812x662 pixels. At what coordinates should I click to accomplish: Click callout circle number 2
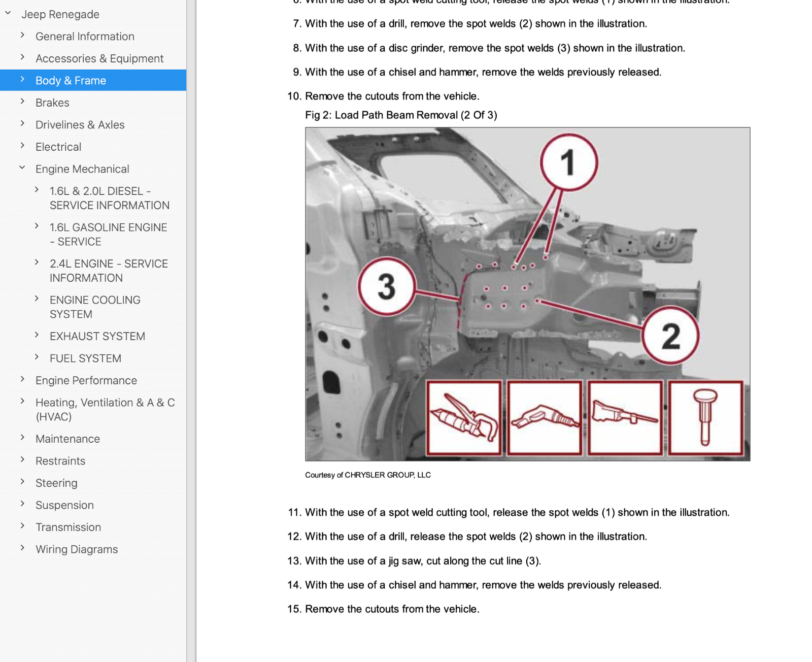click(x=671, y=336)
